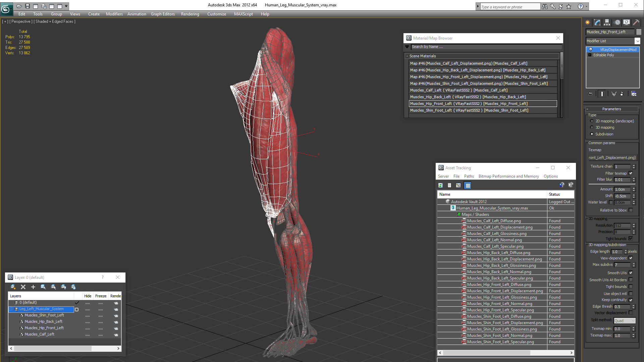Select Muscles_Calf_Left VRayFastSSS2 material entry
This screenshot has width=644, height=362.
click(x=459, y=90)
